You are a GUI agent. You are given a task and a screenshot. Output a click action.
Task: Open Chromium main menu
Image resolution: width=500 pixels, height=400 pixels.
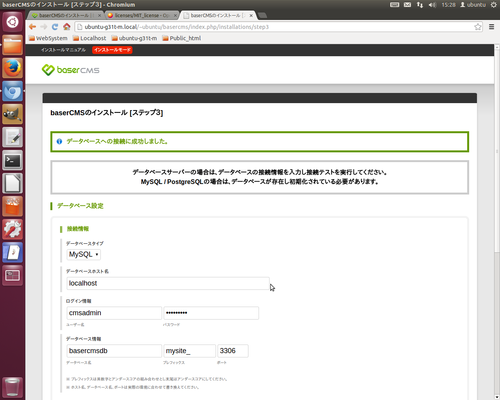coord(491,27)
